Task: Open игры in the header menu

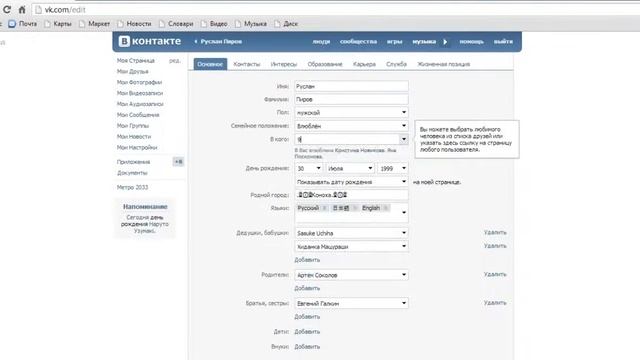Action: (395, 42)
